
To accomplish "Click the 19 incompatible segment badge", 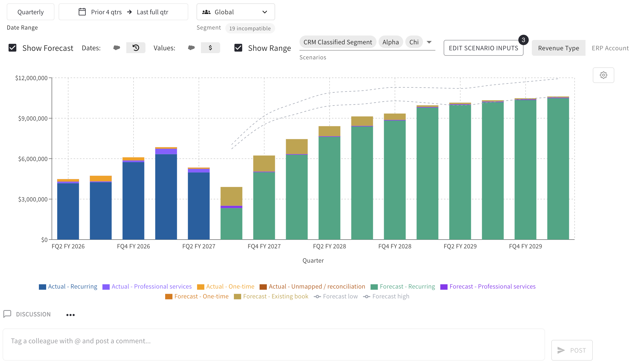I will pos(250,28).
